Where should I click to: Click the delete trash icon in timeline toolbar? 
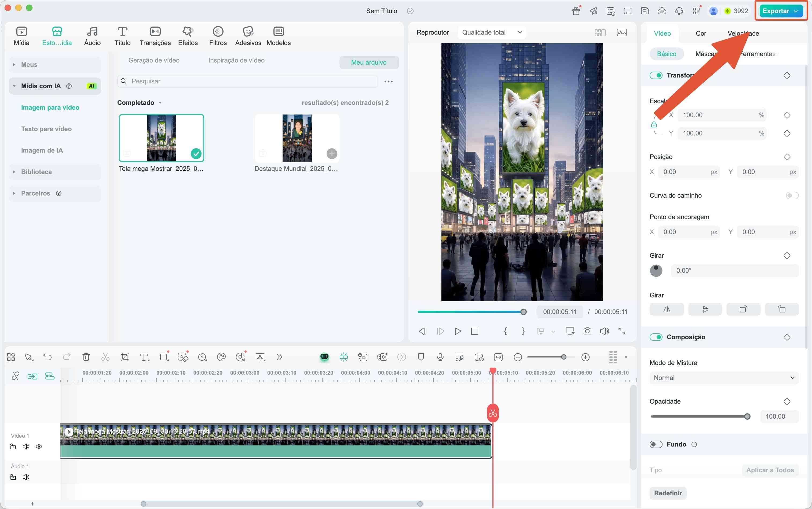pyautogui.click(x=86, y=357)
